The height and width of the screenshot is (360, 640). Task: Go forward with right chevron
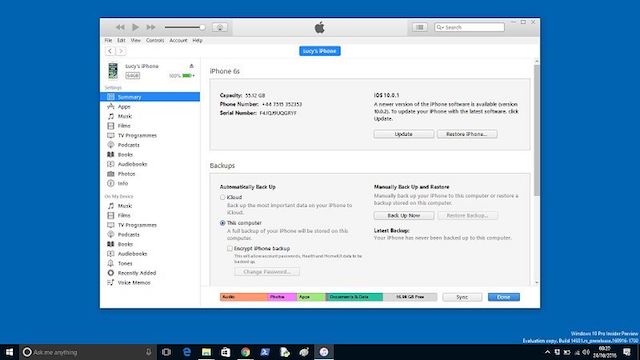pyautogui.click(x=121, y=51)
